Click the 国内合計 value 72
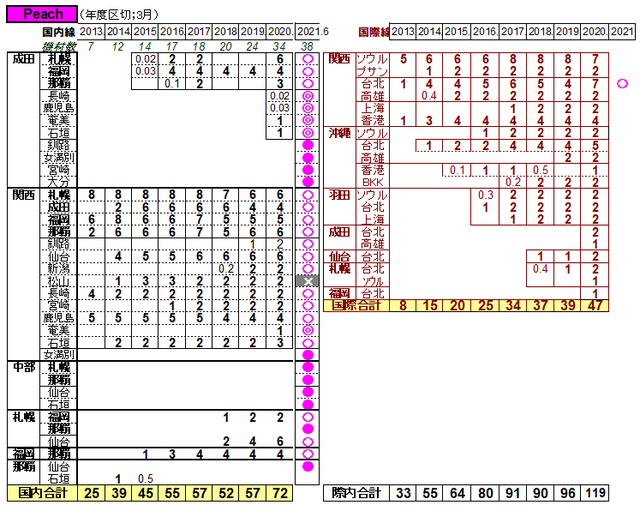Screen dimensions: 640x511 [x=280, y=493]
